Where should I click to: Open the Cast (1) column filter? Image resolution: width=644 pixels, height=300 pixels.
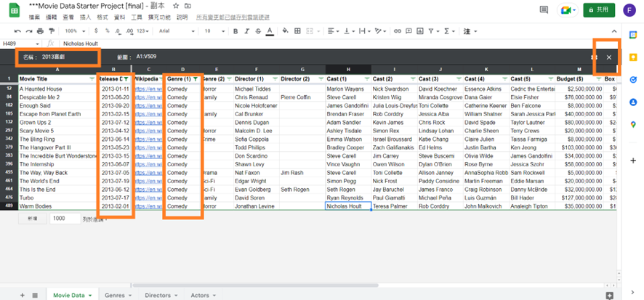(367, 78)
